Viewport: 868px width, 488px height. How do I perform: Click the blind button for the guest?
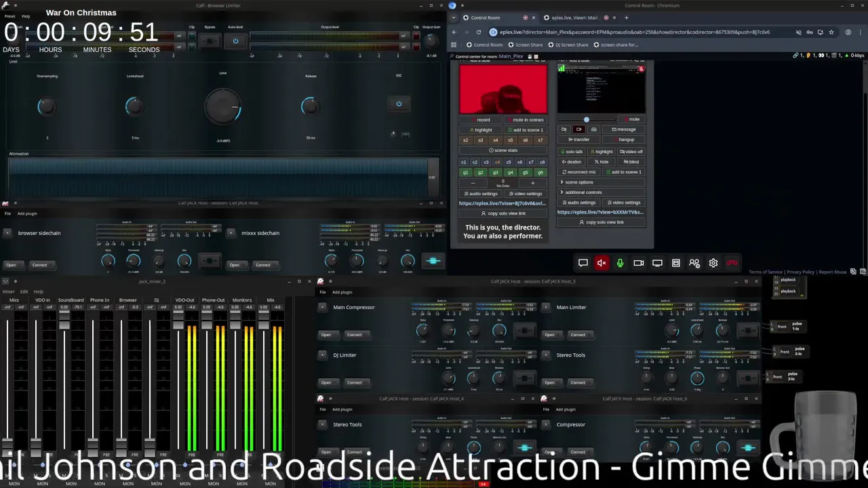click(631, 162)
